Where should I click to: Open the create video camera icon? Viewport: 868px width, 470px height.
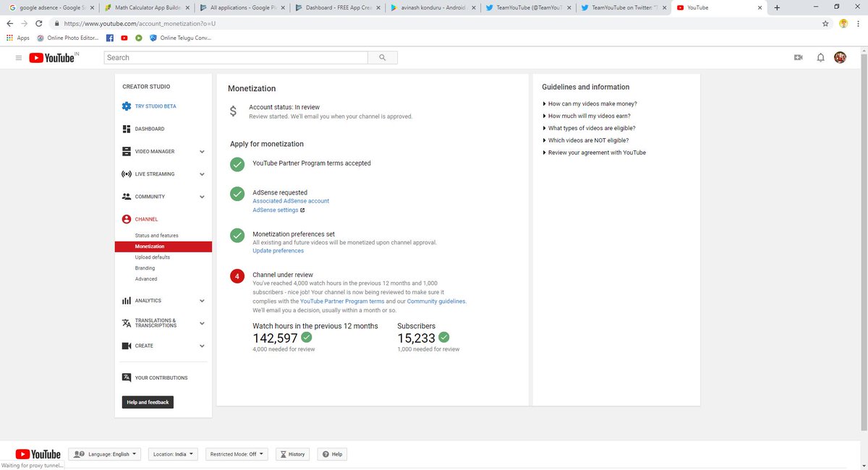coord(799,58)
